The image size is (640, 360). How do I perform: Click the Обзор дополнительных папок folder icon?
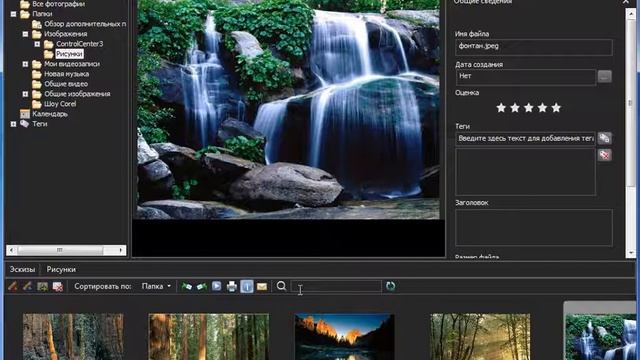click(x=37, y=24)
